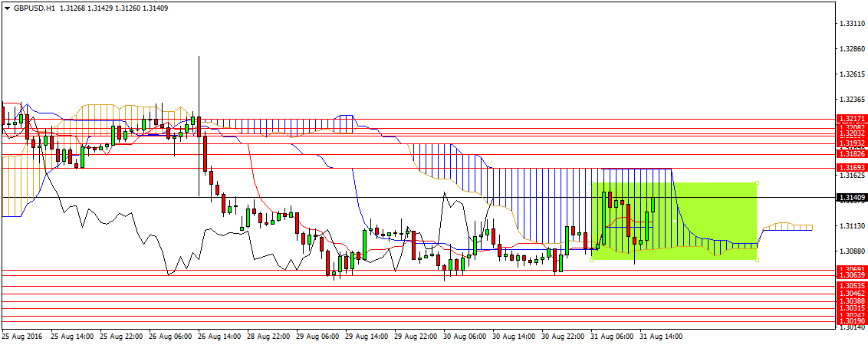Image resolution: width=868 pixels, height=345 pixels.
Task: Click the 1.33110 price scale value
Action: click(x=851, y=25)
